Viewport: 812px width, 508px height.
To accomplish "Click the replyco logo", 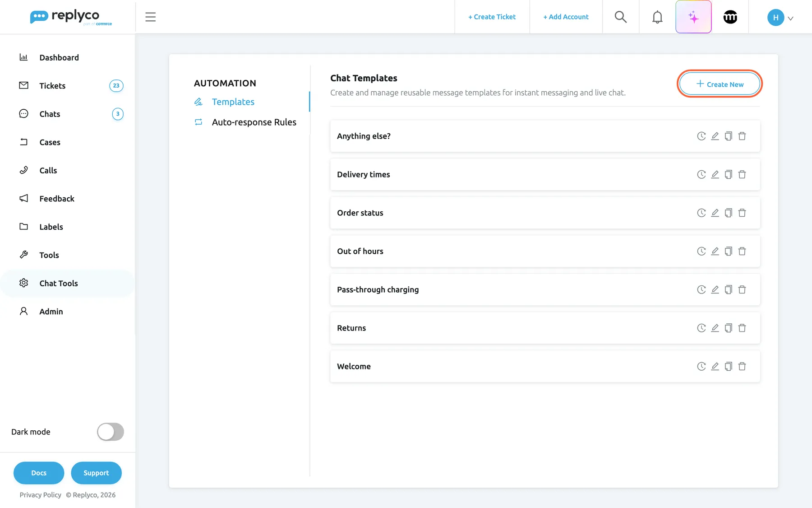I will click(x=71, y=17).
